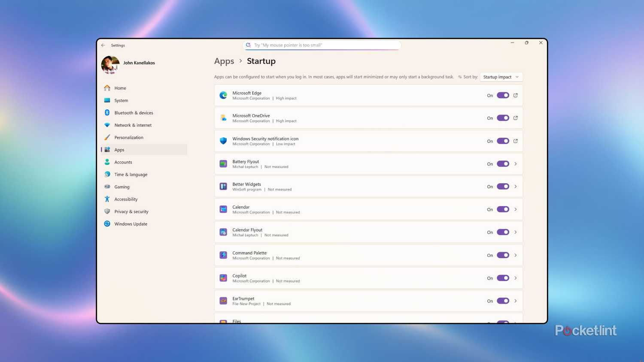The image size is (644, 362).
Task: Expand the Calendar Flyout entry chevron
Action: [515, 232]
